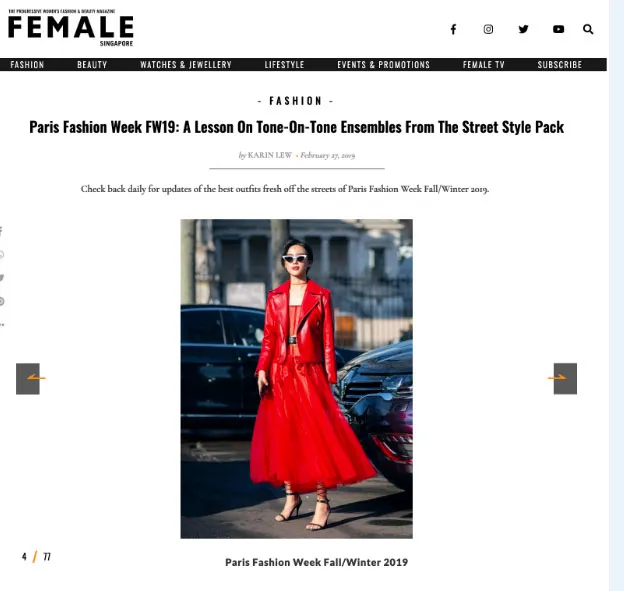Open the YouTube icon in header
624x591 pixels.
[558, 29]
